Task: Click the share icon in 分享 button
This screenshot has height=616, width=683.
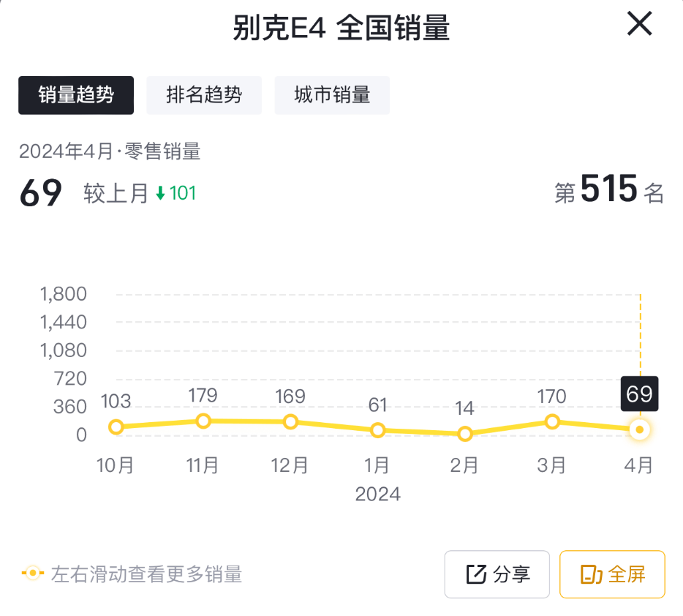Action: point(476,574)
